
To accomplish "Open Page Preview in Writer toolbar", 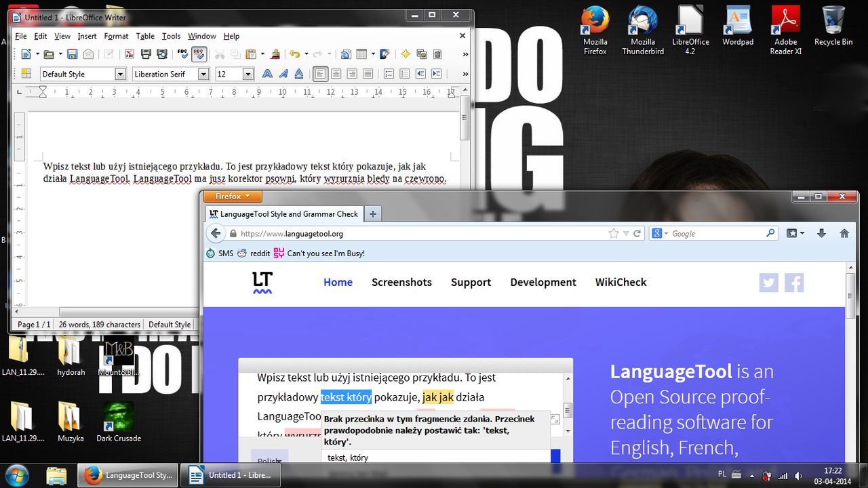I will tap(161, 54).
